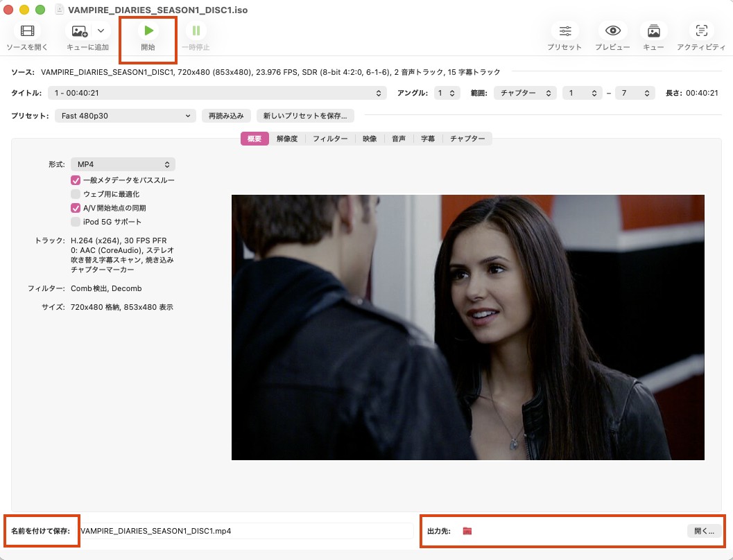This screenshot has height=560, width=733.
Task: Show the queue (キュー) window icon
Action: [x=653, y=30]
